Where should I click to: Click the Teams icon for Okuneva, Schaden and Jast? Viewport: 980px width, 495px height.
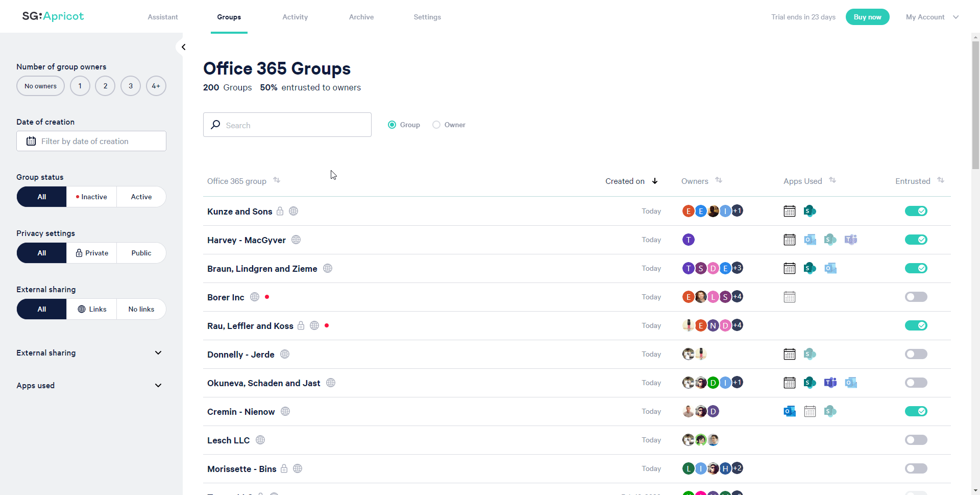830,383
